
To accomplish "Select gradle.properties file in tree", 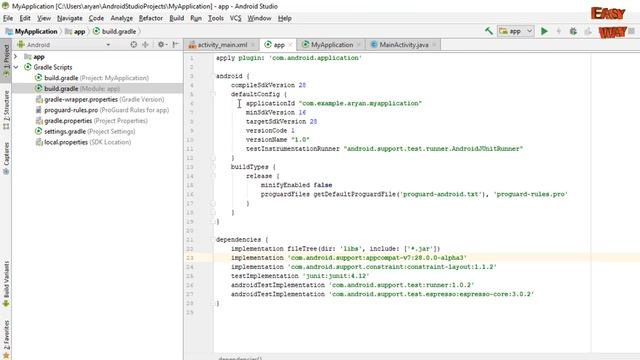I will [x=91, y=120].
